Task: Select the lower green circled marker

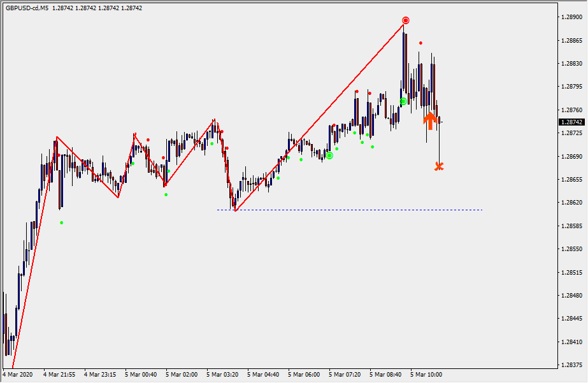Action: point(329,155)
